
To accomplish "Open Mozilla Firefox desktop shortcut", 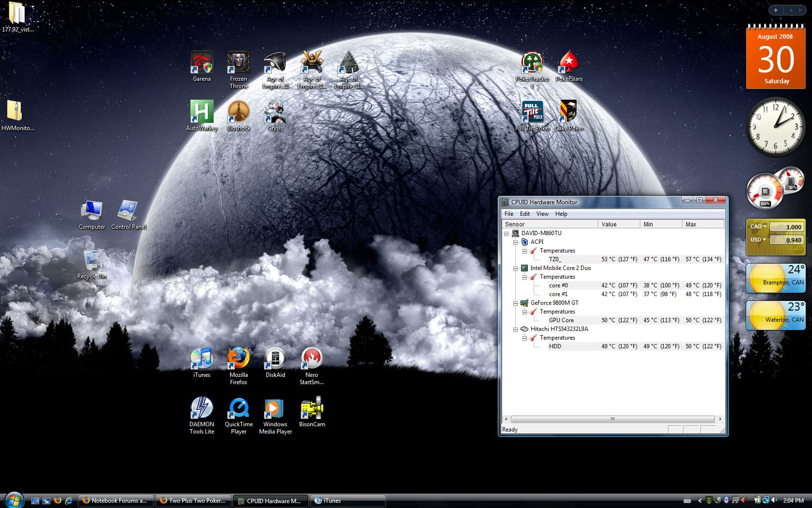I will (238, 366).
